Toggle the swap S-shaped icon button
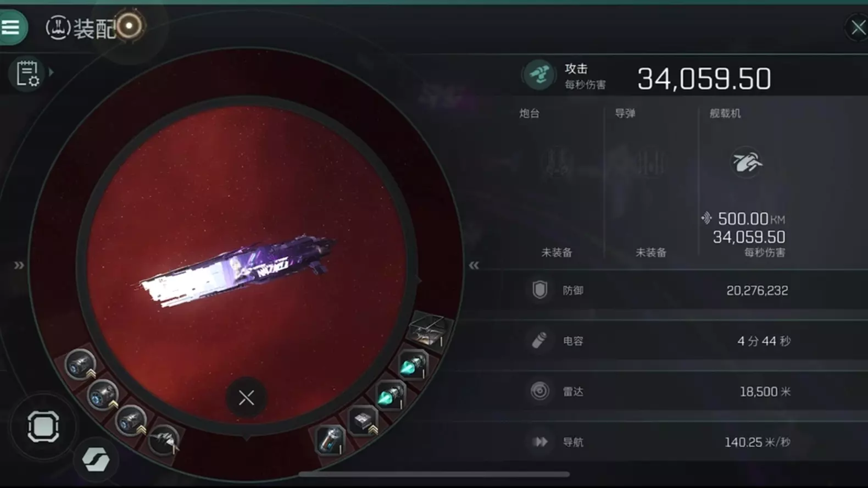The image size is (868, 488). coord(96,459)
